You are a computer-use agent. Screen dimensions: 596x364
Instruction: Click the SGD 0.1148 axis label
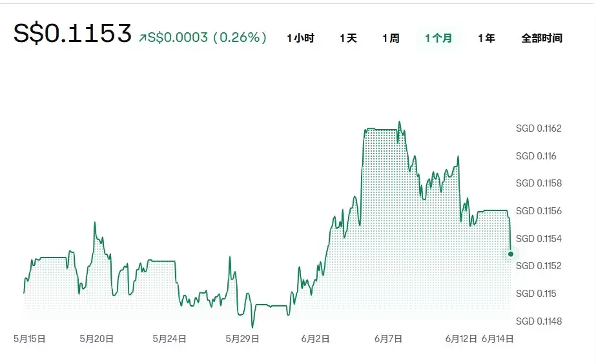[539, 321]
